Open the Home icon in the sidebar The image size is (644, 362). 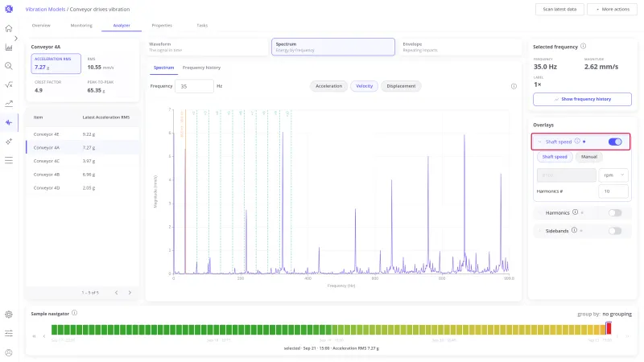9,29
